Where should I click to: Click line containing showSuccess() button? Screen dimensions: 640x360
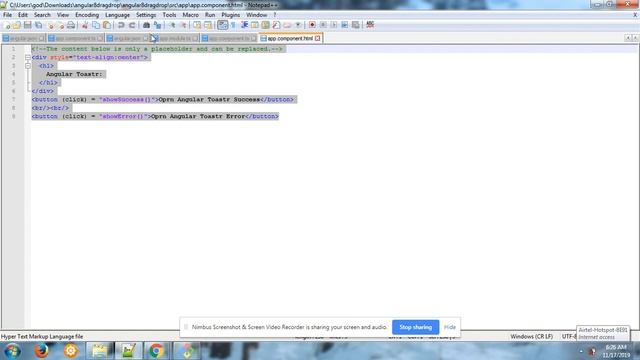162,100
